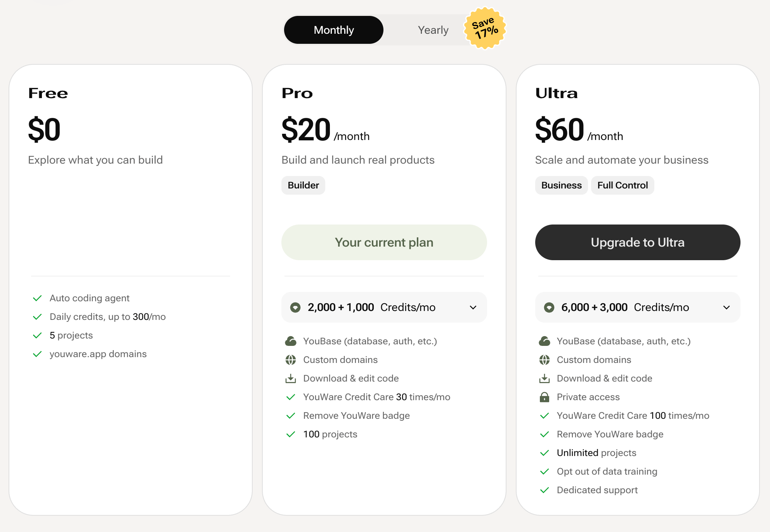Image resolution: width=770 pixels, height=532 pixels.
Task: Click the YouBase cloud icon in Pro plan
Action: [291, 341]
